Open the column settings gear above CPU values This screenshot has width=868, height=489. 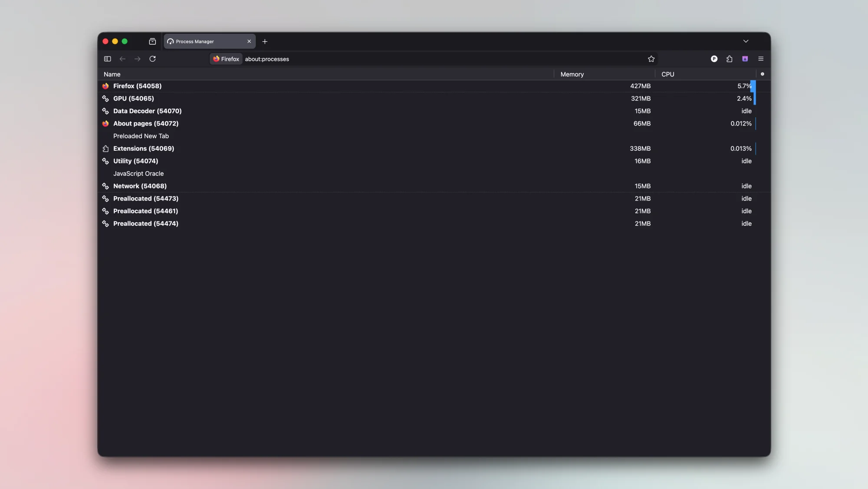pos(763,74)
